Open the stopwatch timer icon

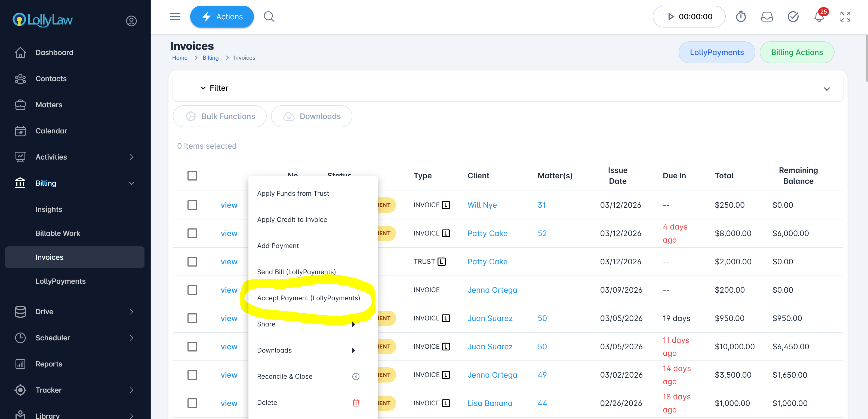click(x=741, y=17)
